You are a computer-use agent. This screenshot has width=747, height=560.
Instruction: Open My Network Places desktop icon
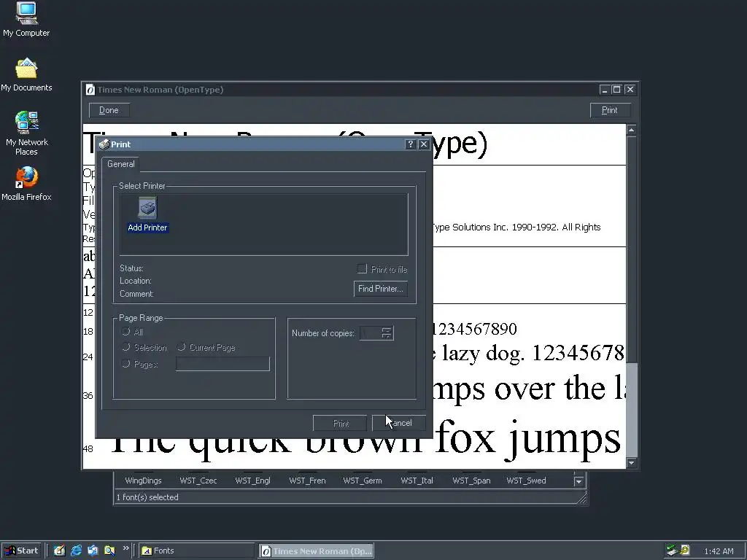point(27,133)
